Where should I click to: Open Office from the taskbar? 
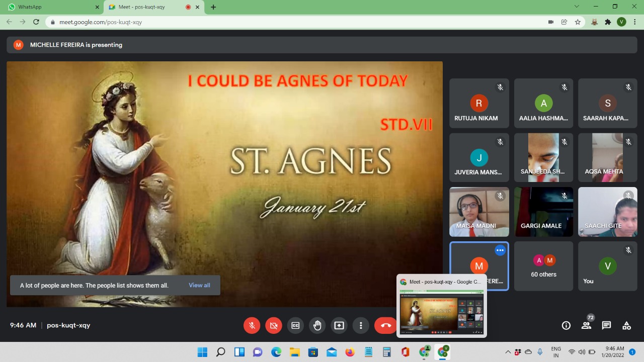(405, 352)
